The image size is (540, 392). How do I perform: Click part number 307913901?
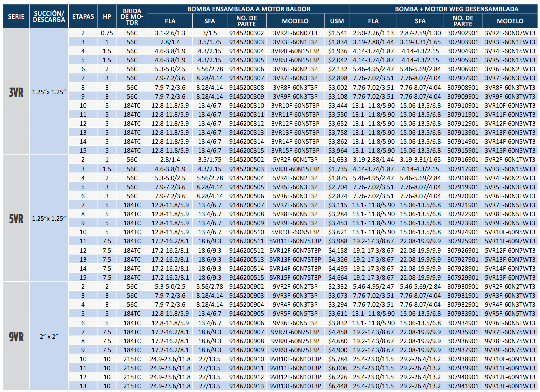[463, 132]
